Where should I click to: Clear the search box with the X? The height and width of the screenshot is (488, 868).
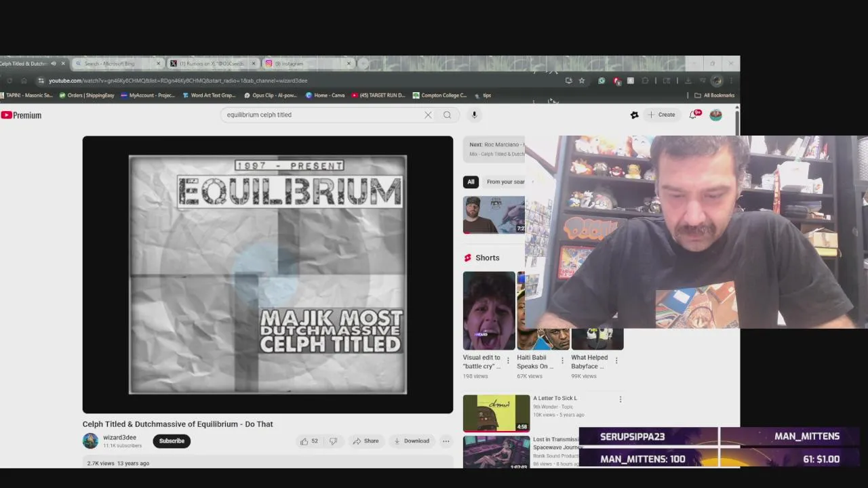click(x=428, y=115)
